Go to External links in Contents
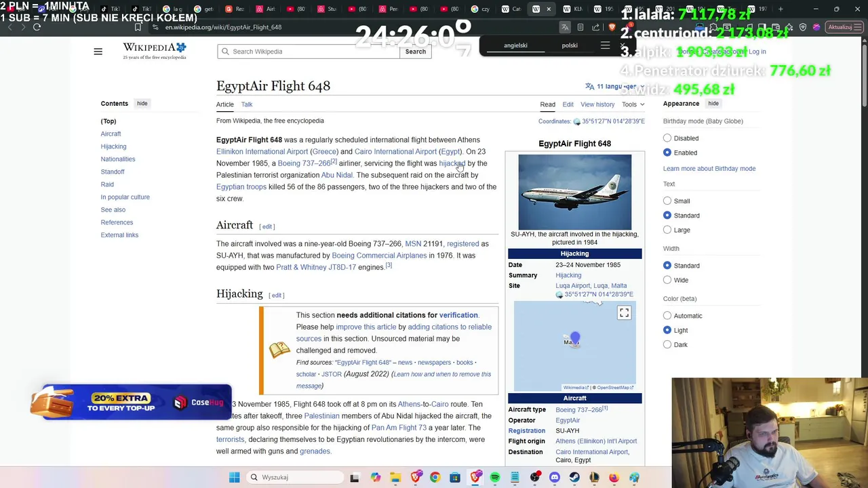The width and height of the screenshot is (868, 488). (x=119, y=235)
